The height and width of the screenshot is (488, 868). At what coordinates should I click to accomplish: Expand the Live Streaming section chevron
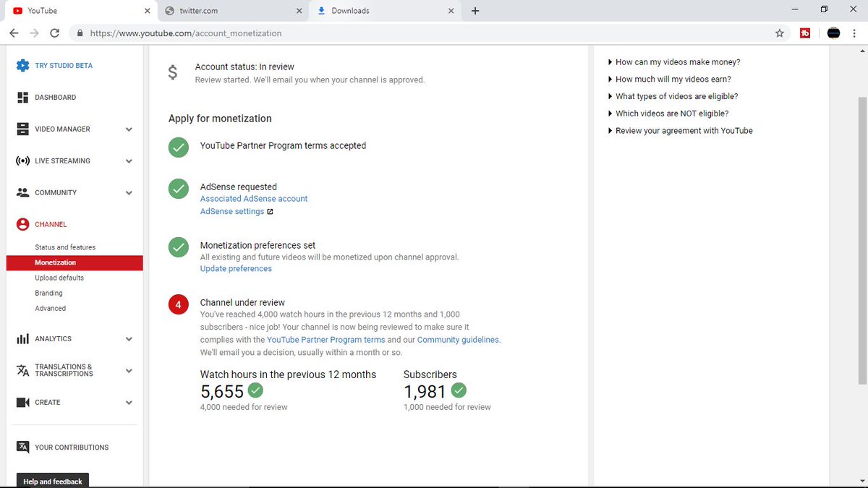pyautogui.click(x=129, y=161)
